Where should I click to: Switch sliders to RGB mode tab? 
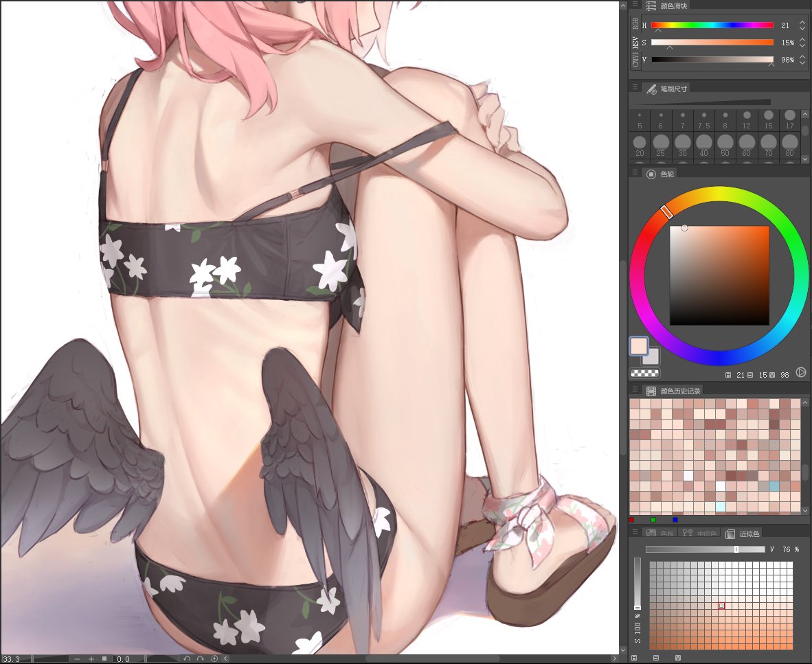(635, 23)
